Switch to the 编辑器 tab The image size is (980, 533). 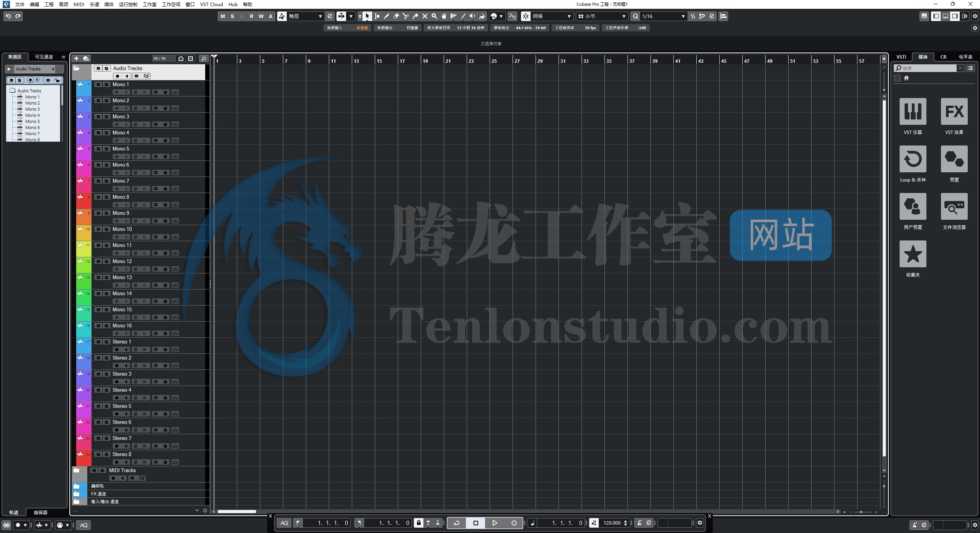[x=41, y=512]
